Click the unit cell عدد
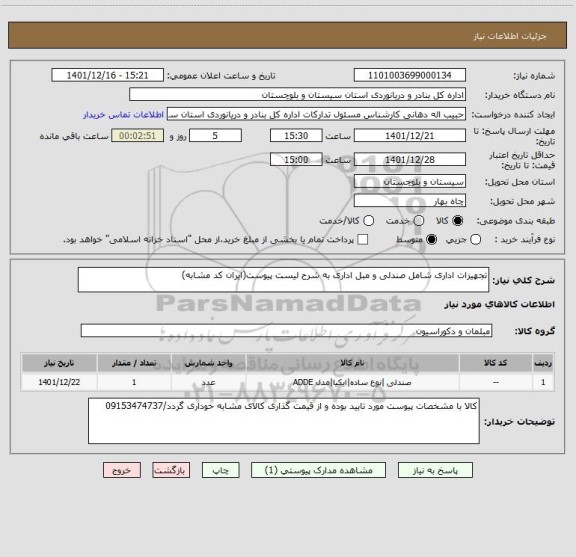The height and width of the screenshot is (557, 576). 208,382
